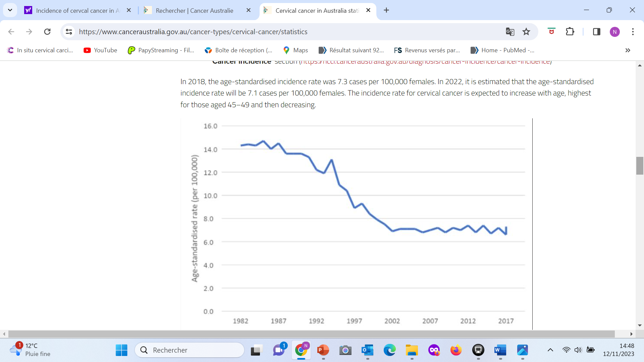Switch to Incidence of cervcal cancer tab
The width and height of the screenshot is (644, 362).
(77, 10)
